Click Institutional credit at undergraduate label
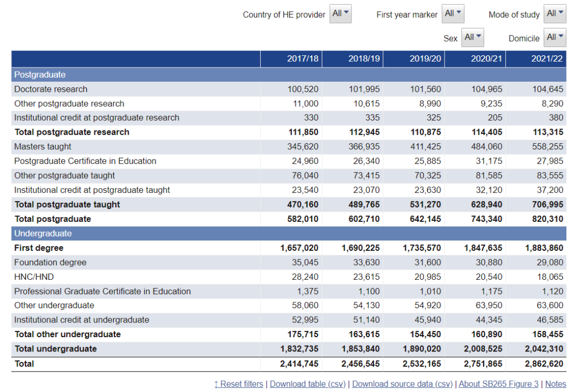The image size is (569, 392). (x=82, y=320)
